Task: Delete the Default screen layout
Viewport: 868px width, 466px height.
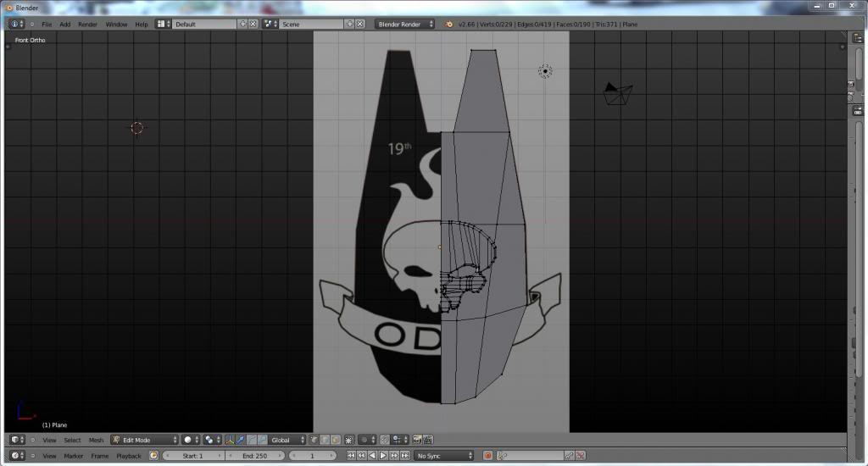Action: click(x=253, y=25)
